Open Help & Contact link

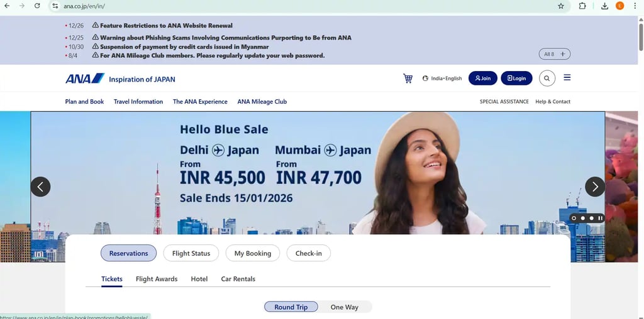pyautogui.click(x=553, y=102)
